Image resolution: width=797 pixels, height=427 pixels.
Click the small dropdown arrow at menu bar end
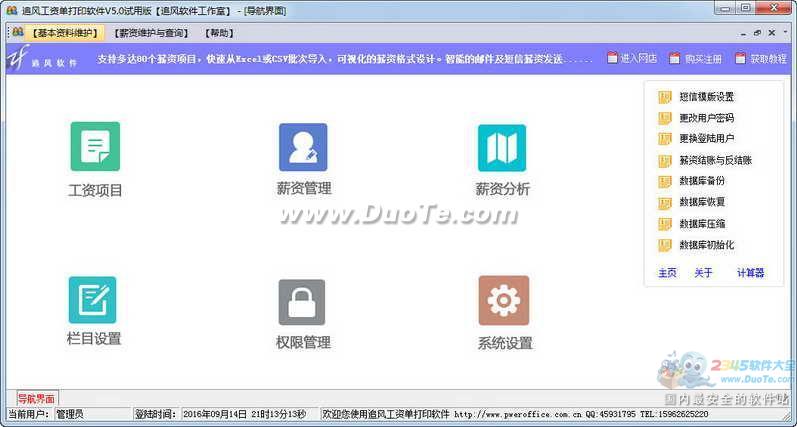pyautogui.click(x=786, y=33)
